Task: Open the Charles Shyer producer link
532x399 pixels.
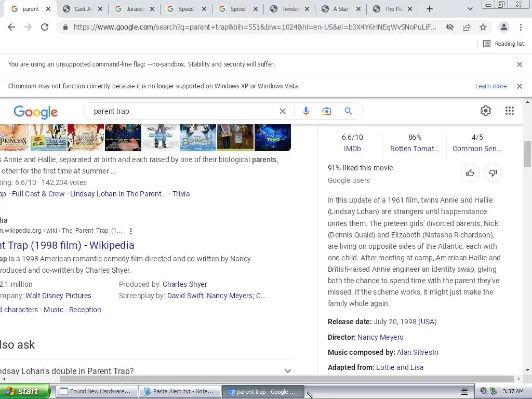Action: coord(184,284)
